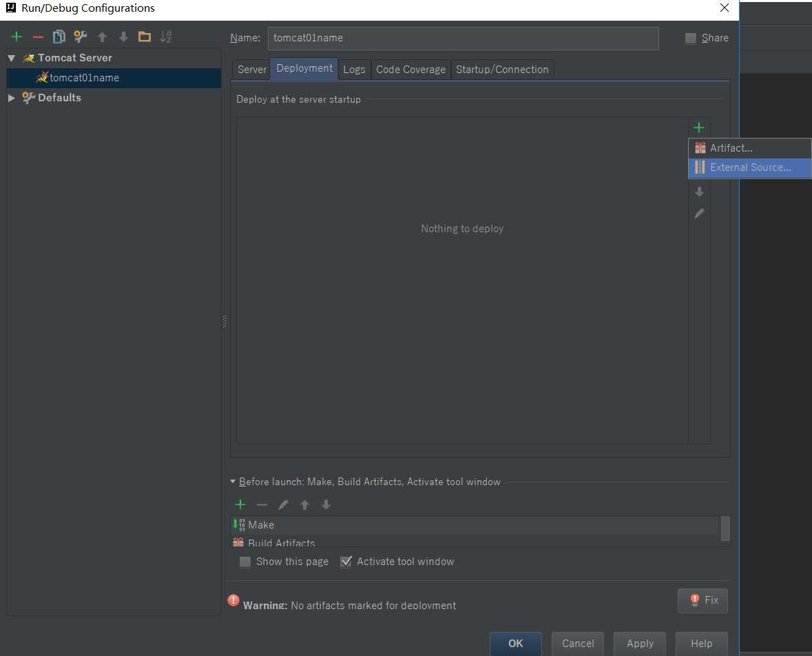Create new folder for configurations
812x656 pixels.
[x=145, y=37]
